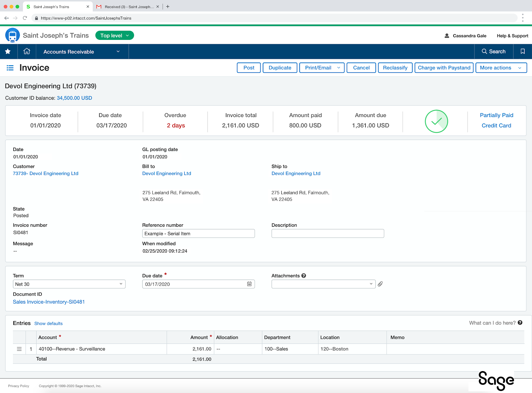Open the Attachments dropdown
Screen dimensions: 532x393
tap(324, 284)
